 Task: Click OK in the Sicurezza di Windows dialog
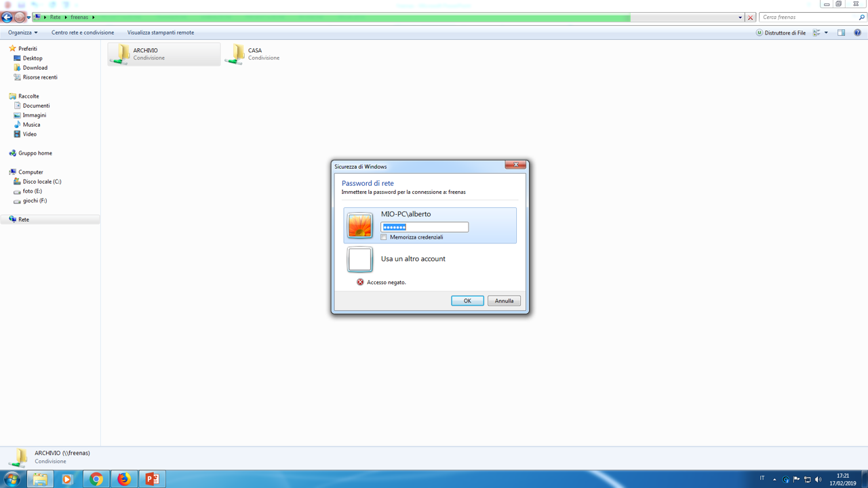[467, 301]
